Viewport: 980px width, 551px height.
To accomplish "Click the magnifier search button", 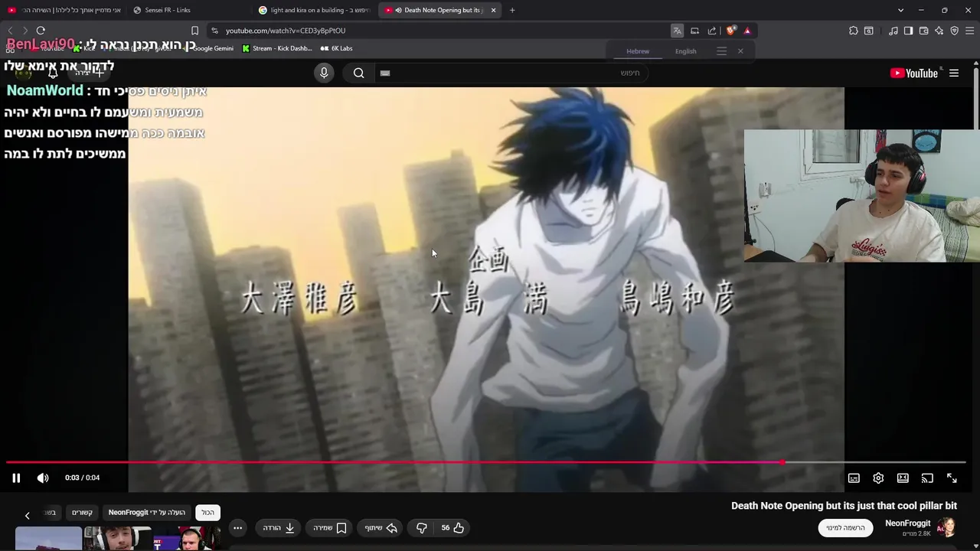I will coord(358,73).
